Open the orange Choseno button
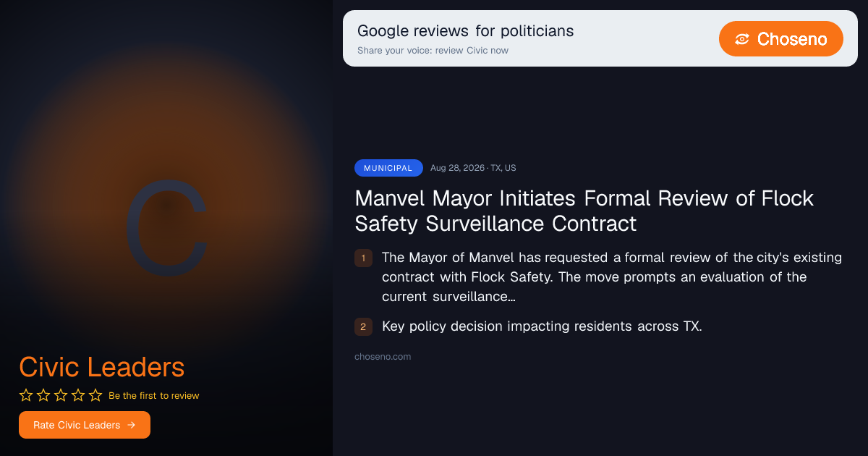868x456 pixels. pos(781,39)
